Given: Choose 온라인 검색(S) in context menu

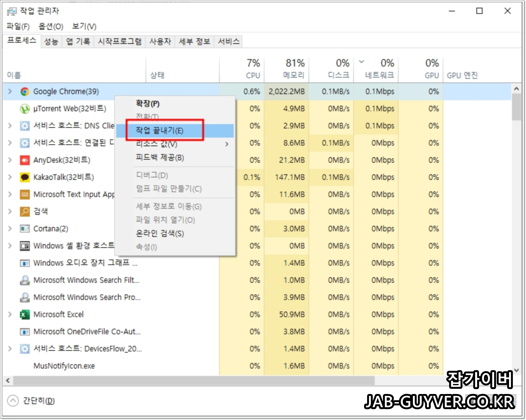Looking at the screenshot, I should [175, 234].
